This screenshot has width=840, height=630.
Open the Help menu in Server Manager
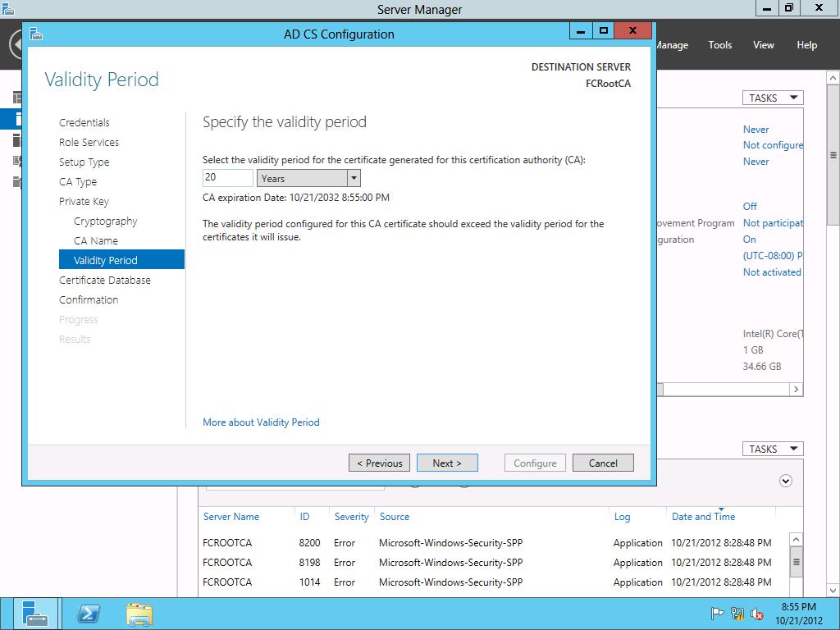[x=807, y=45]
